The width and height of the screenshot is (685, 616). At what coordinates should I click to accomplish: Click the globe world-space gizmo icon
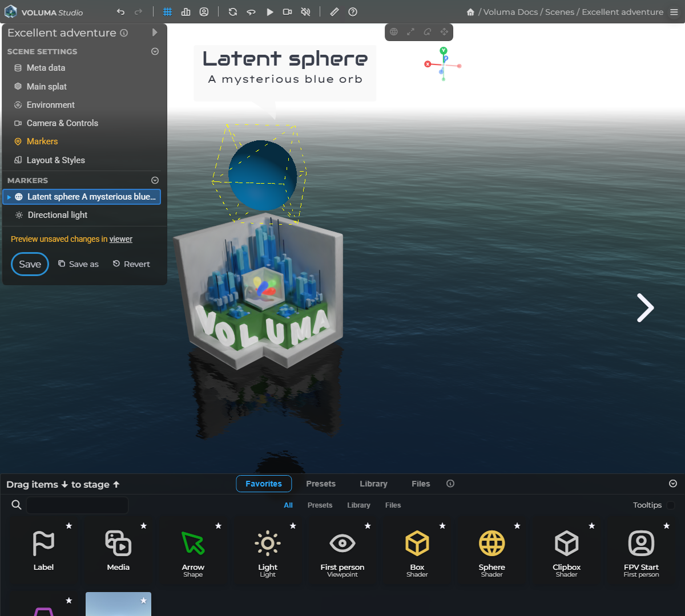[394, 32]
